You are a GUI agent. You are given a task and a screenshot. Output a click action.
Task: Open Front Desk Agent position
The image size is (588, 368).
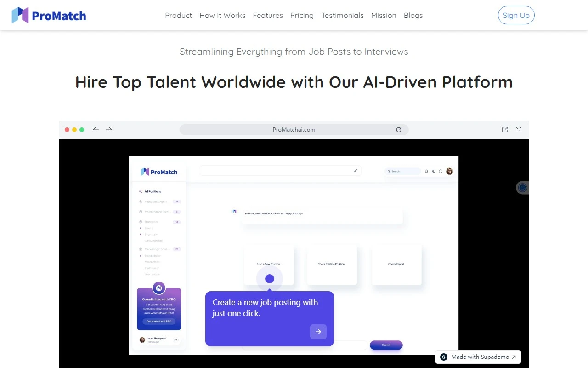tap(159, 201)
